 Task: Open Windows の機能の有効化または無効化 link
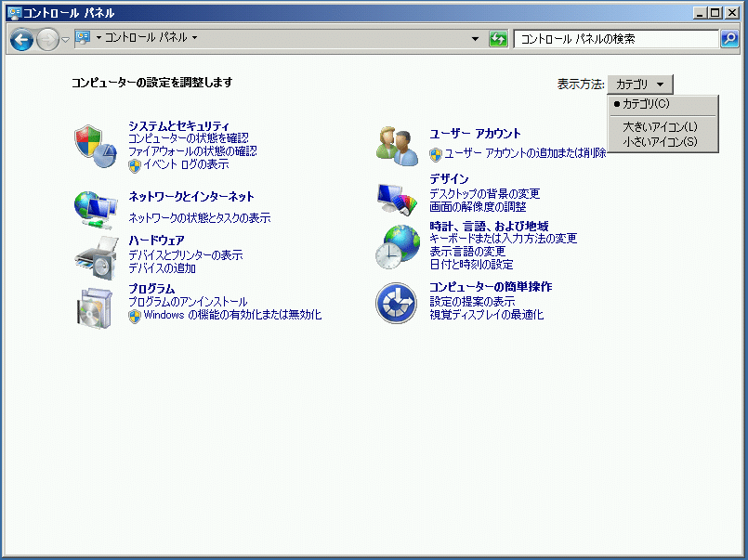[x=233, y=315]
